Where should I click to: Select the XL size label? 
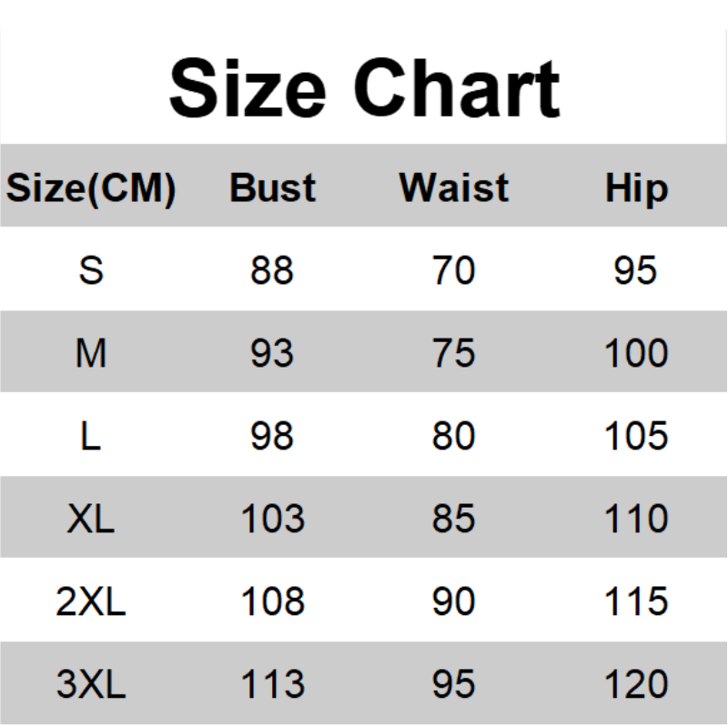click(91, 519)
